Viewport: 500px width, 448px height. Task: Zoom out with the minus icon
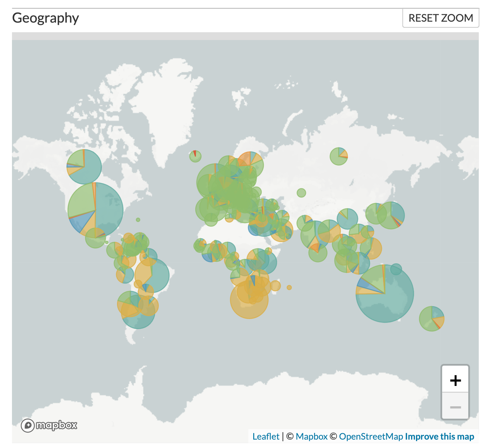(x=455, y=407)
